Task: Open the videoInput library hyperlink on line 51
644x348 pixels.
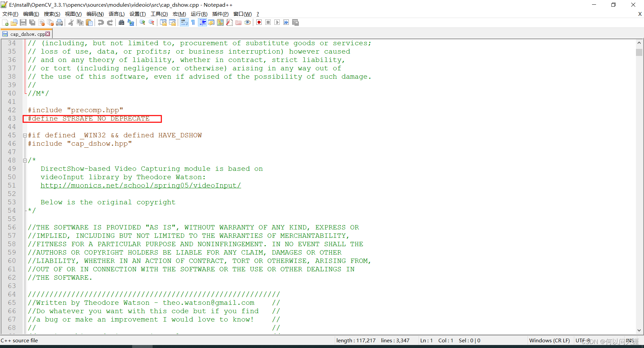Action: pyautogui.click(x=141, y=186)
